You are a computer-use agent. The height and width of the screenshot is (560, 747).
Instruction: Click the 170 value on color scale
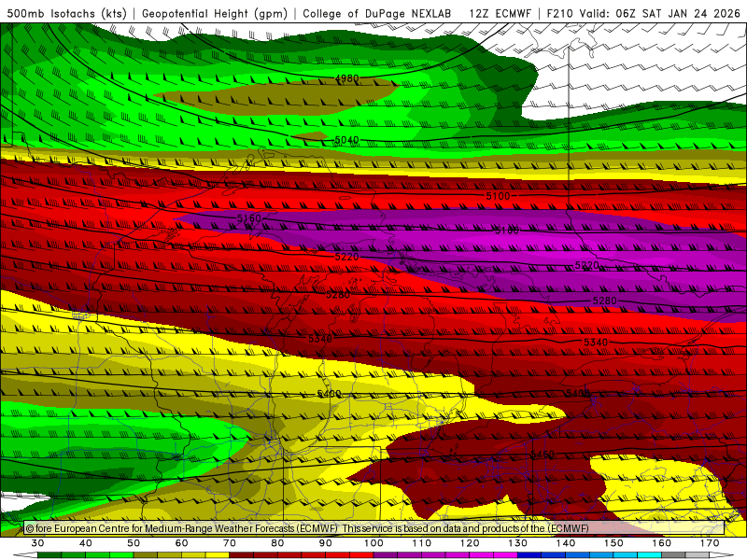tap(710, 543)
